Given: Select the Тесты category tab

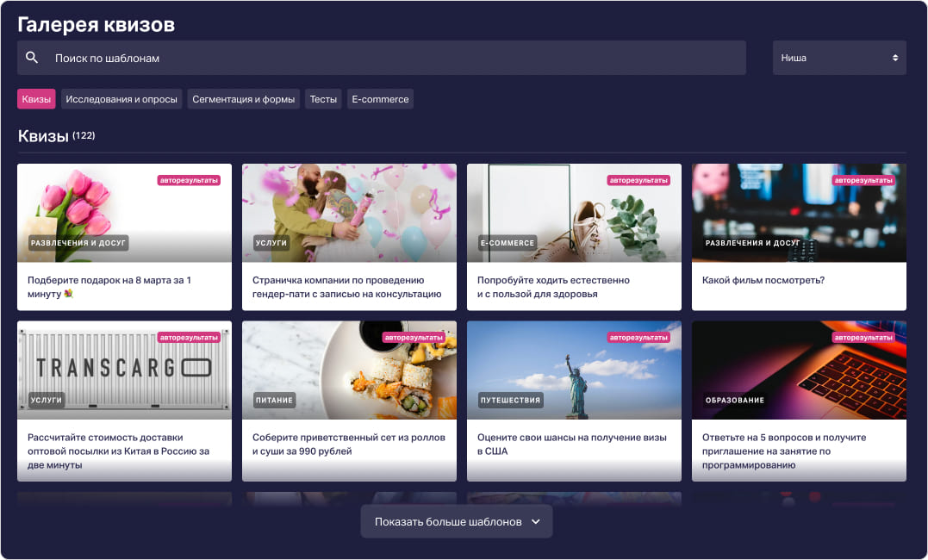Looking at the screenshot, I should click(323, 99).
